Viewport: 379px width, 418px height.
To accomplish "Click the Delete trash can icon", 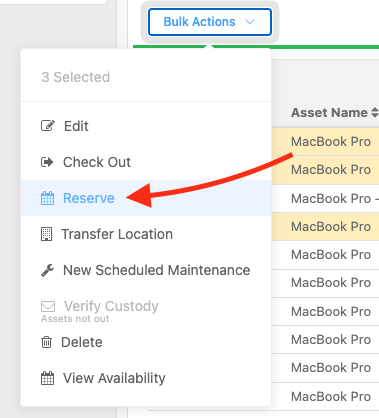I will 46,342.
